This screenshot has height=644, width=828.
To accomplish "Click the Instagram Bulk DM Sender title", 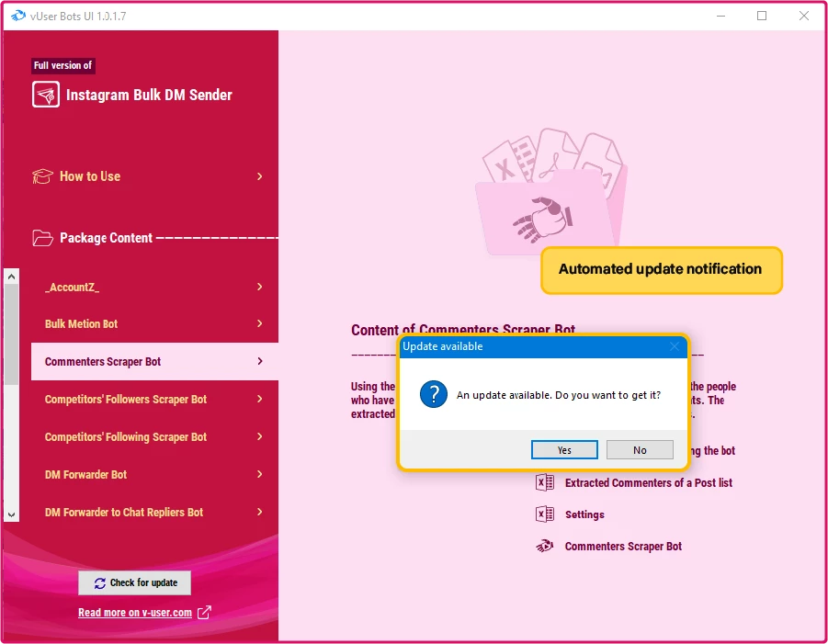I will 149,95.
